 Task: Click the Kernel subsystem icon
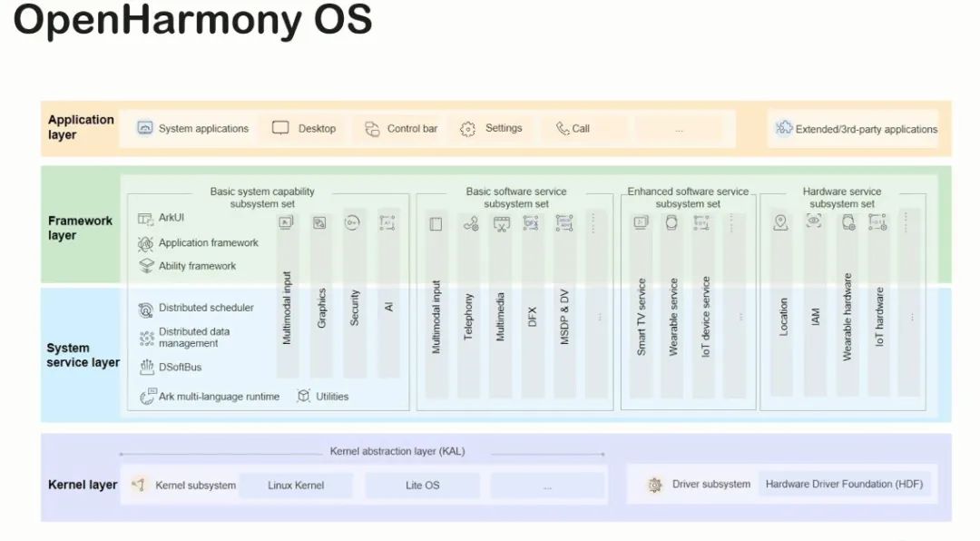(x=139, y=485)
